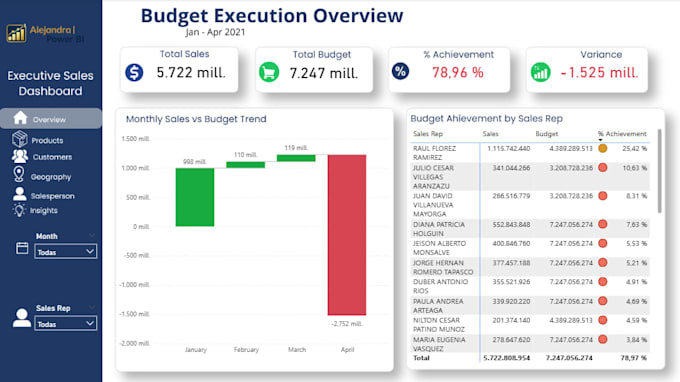Click the red status dot for Diana Patricia Holguin

tap(602, 224)
